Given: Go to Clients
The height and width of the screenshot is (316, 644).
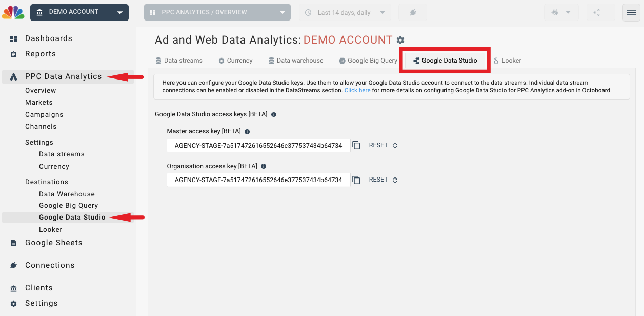Looking at the screenshot, I should coord(39,288).
